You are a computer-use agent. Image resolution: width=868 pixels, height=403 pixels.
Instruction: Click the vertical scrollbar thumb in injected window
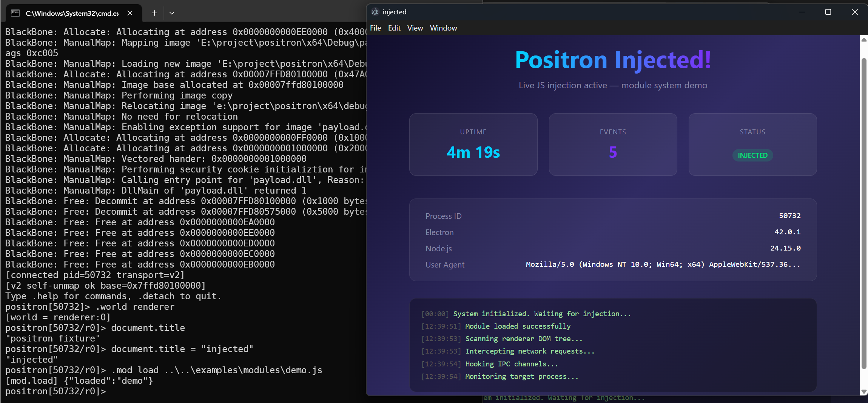click(x=864, y=213)
